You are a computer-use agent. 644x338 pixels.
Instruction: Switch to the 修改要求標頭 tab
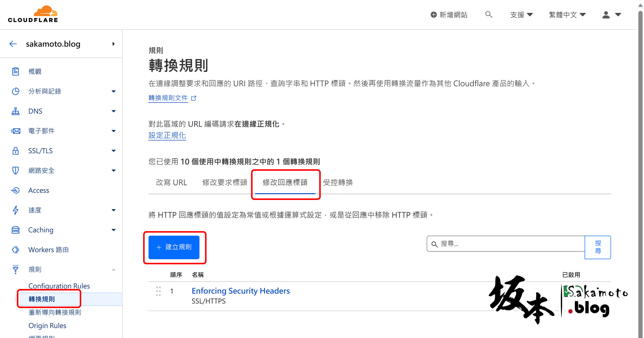click(x=225, y=182)
